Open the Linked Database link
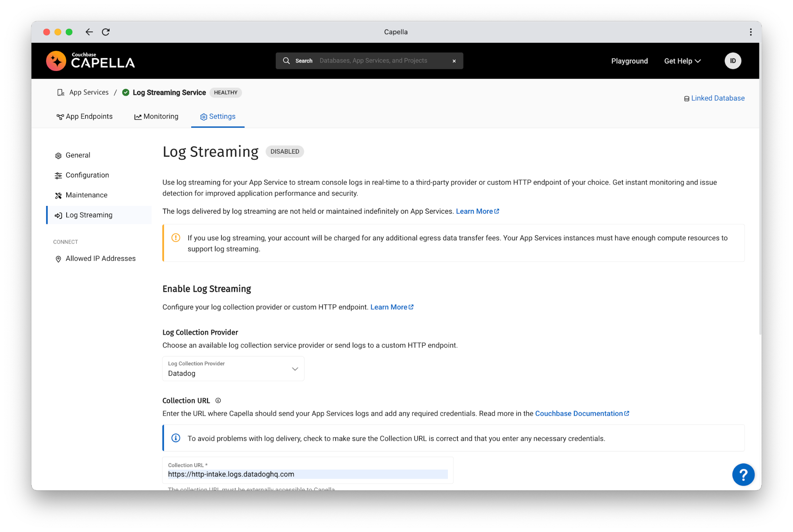The image size is (793, 532). [717, 98]
